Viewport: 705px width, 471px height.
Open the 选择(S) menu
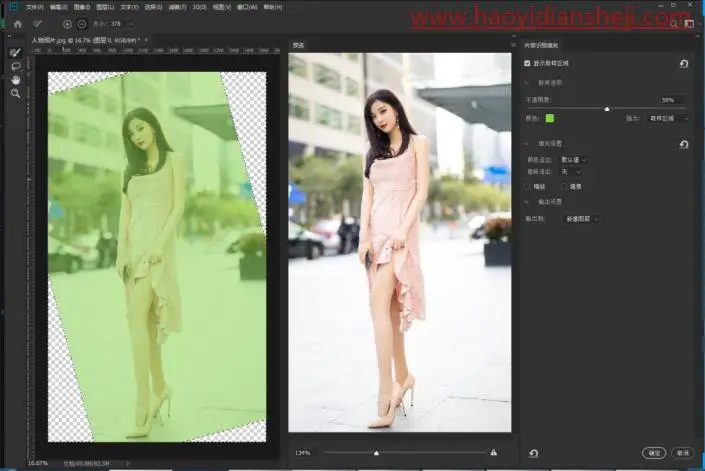(153, 7)
